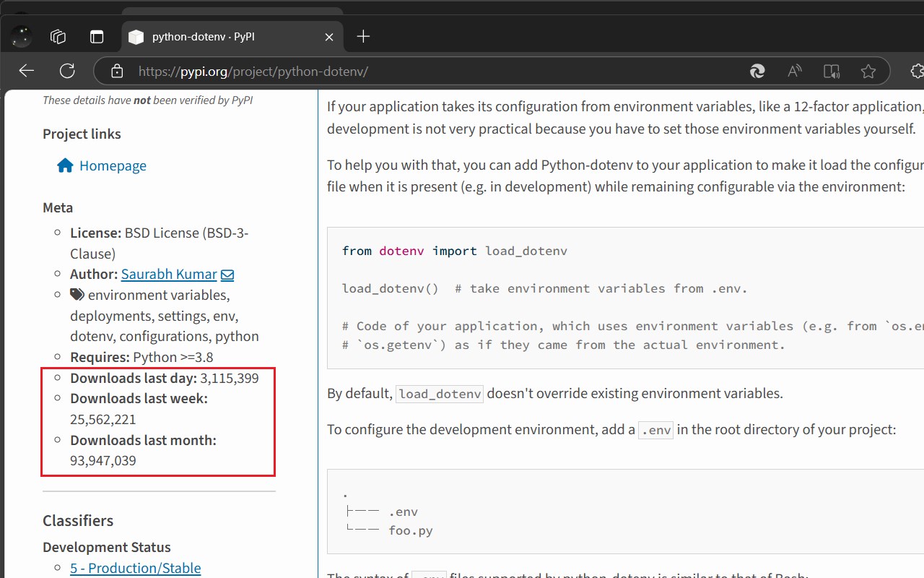Open the 5 - Production/Stable classifier link
Viewport: 924px width, 578px height.
click(136, 568)
